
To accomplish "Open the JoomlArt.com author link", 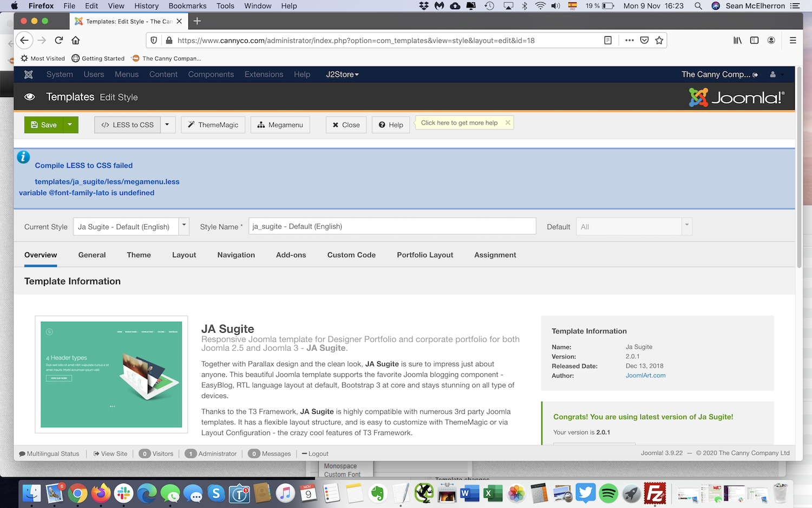I will (x=645, y=375).
